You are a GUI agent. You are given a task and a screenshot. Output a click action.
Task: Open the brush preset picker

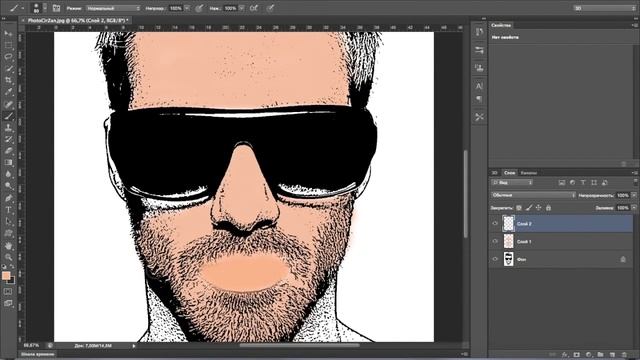pyautogui.click(x=39, y=8)
